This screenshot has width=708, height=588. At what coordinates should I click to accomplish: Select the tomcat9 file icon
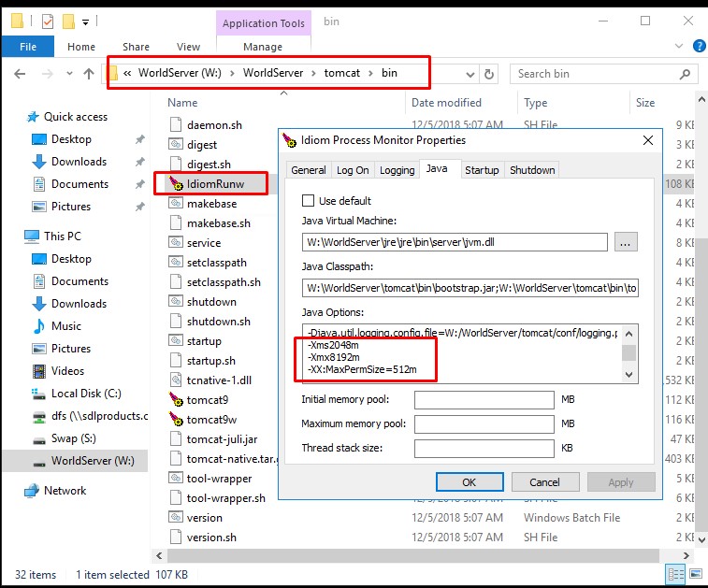click(176, 399)
